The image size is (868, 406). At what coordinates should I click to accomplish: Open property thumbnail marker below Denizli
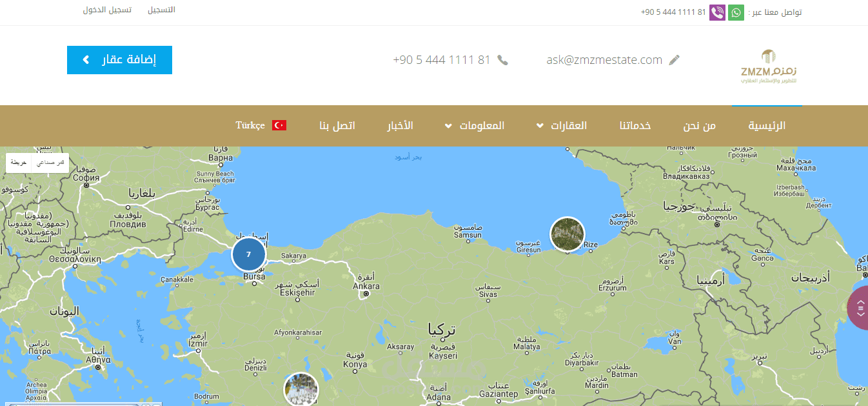301,389
